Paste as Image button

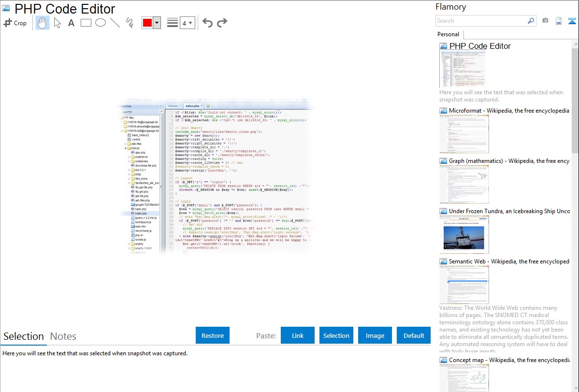click(x=375, y=335)
